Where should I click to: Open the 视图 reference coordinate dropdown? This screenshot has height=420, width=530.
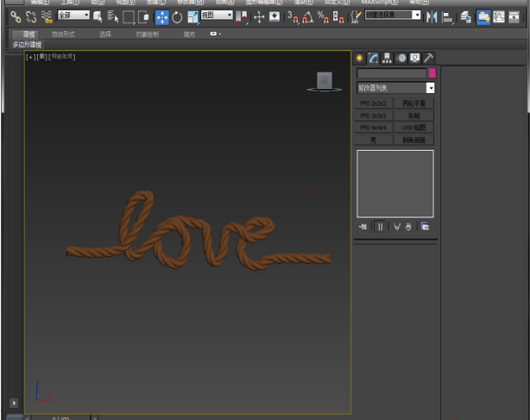pyautogui.click(x=217, y=16)
